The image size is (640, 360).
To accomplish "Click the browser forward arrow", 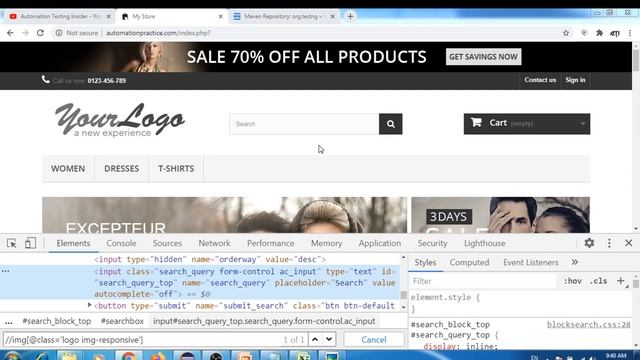I will click(25, 33).
